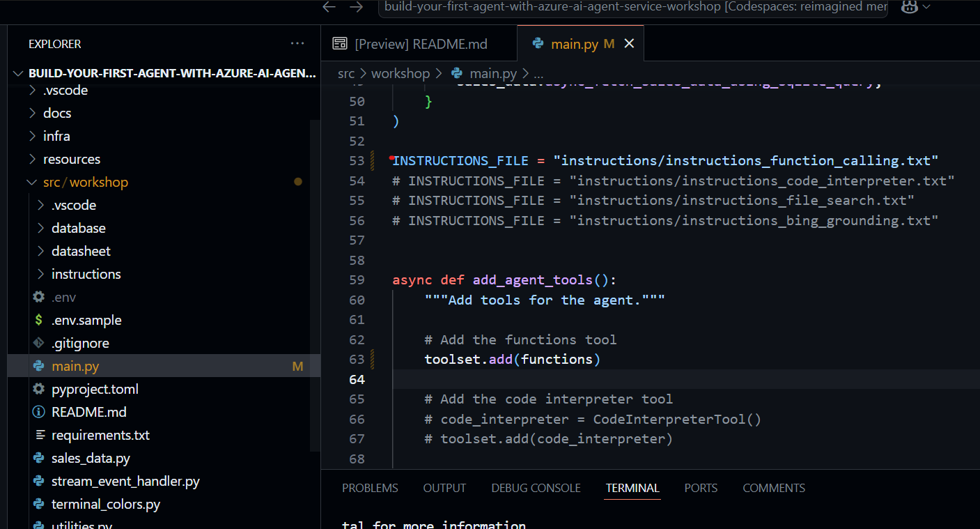The image size is (980, 529).
Task: Open the .env settings file
Action: click(63, 297)
